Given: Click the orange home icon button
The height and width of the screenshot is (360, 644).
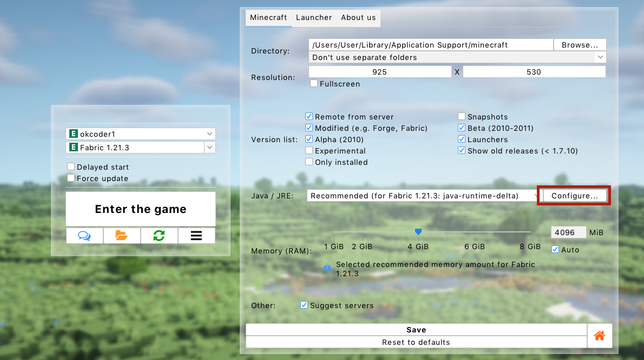Looking at the screenshot, I should coord(600,336).
